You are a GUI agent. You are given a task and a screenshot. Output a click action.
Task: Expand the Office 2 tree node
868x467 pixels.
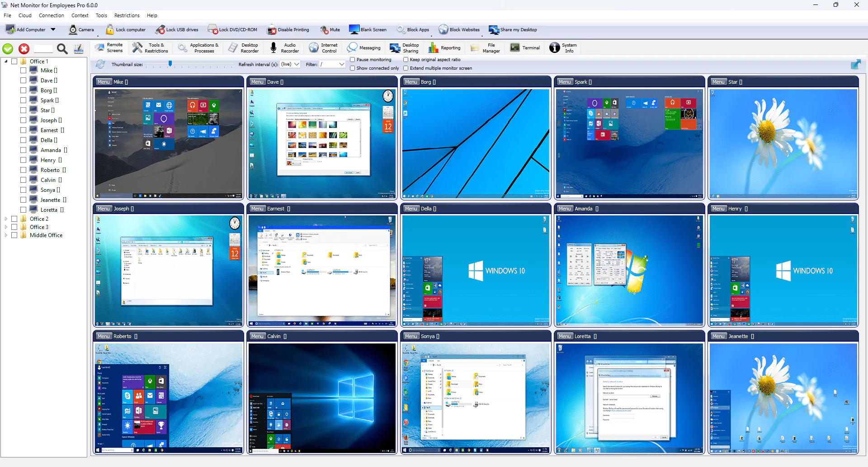pos(6,219)
